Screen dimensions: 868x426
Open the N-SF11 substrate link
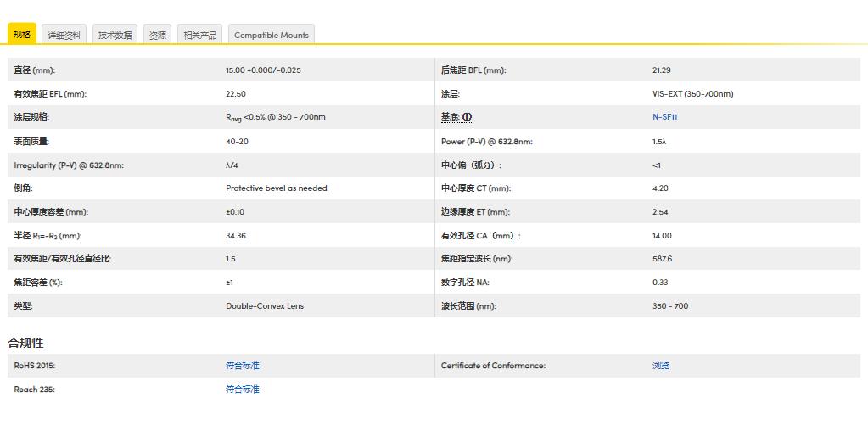coord(664,117)
